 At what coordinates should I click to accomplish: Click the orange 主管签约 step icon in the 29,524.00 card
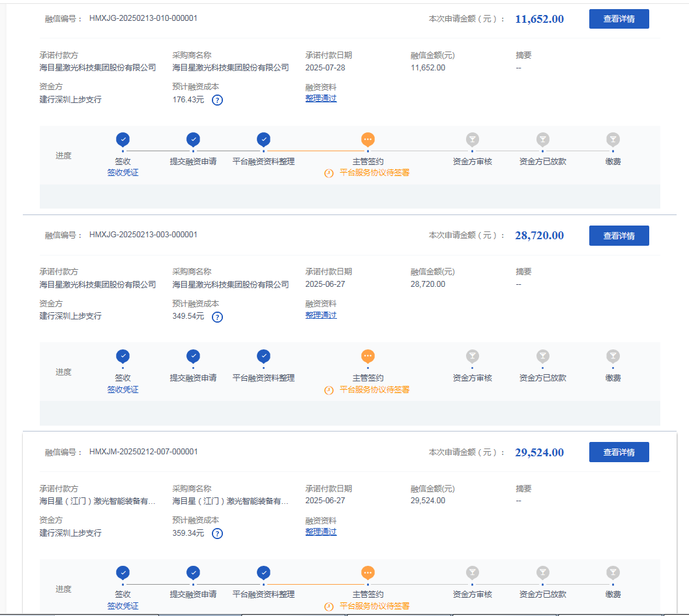[x=368, y=572]
